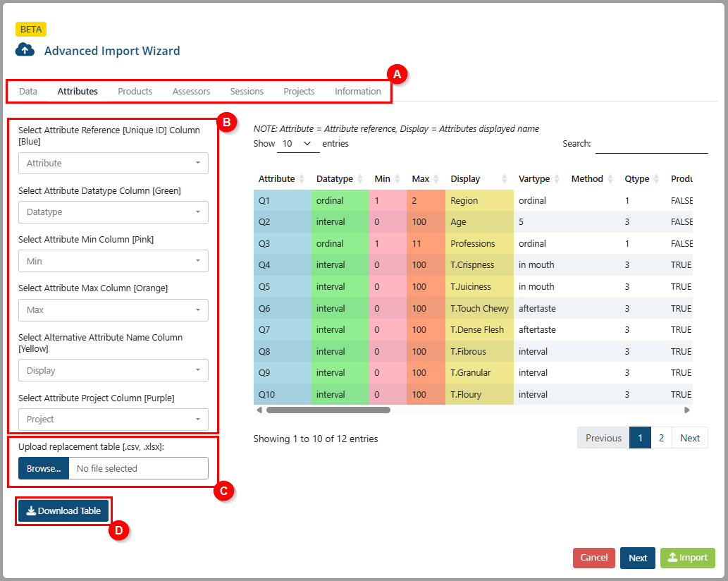
Task: Open the Attribute Reference column dropdown
Action: click(113, 163)
